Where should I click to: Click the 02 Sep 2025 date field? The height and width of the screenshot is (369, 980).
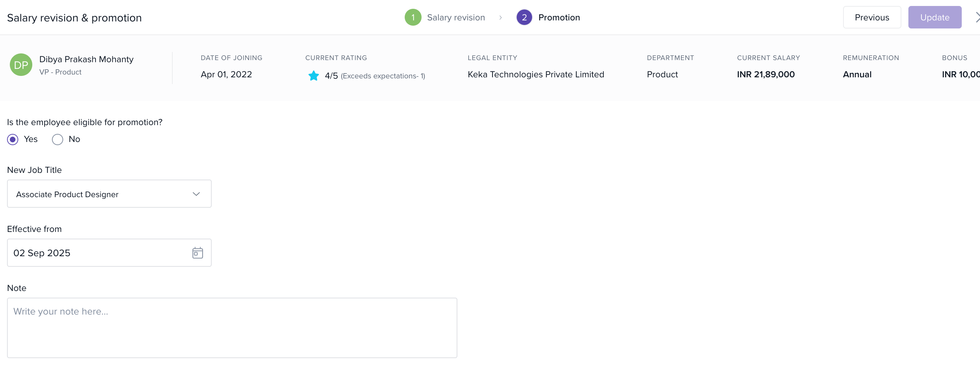[x=99, y=253]
